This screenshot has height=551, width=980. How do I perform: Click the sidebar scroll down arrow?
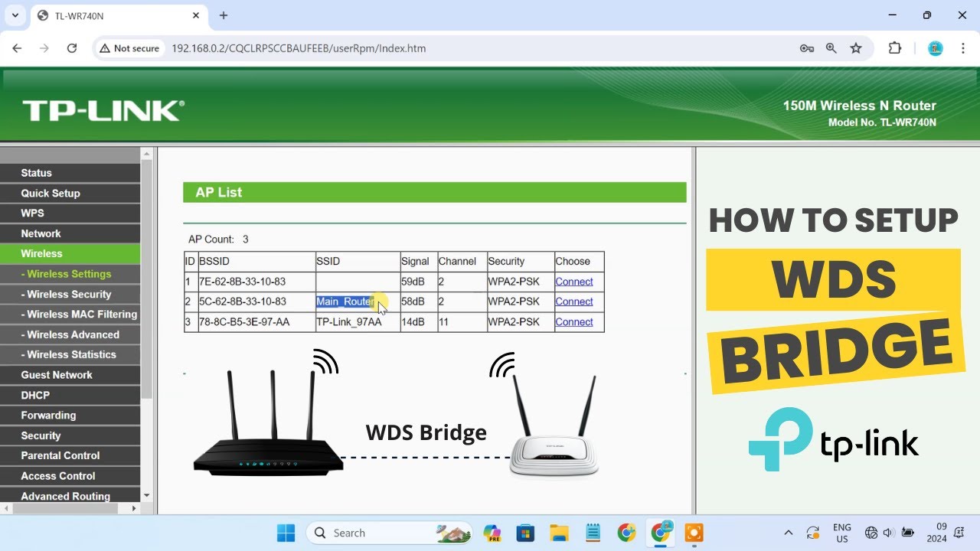coord(147,496)
